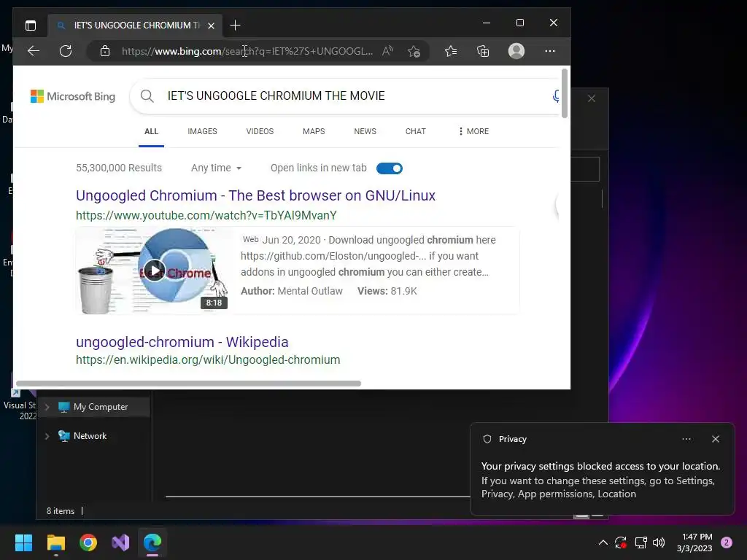Open Visual Studio from the taskbar

tap(120, 542)
